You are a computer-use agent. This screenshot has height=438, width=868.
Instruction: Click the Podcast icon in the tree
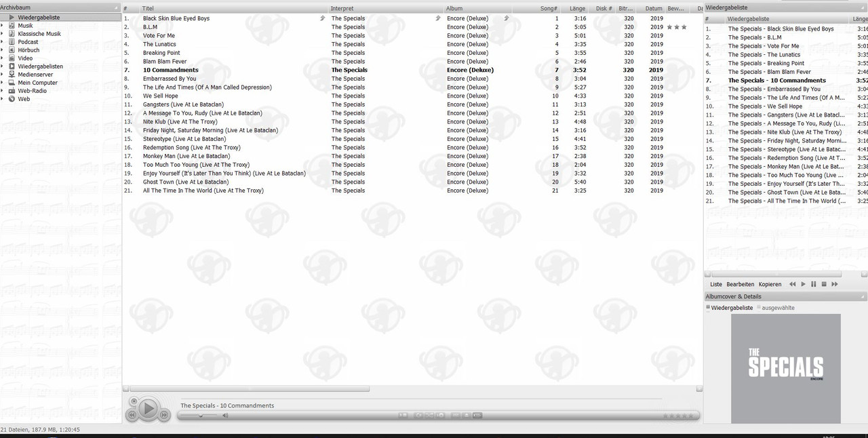pyautogui.click(x=12, y=41)
